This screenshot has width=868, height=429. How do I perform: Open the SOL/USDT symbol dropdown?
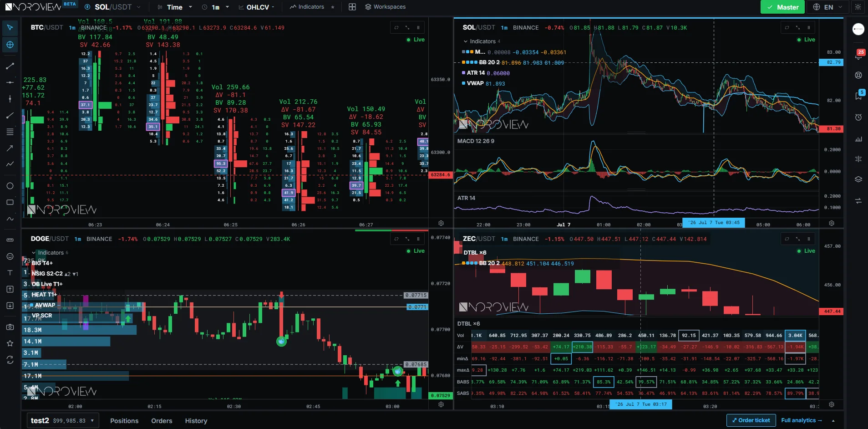[113, 7]
